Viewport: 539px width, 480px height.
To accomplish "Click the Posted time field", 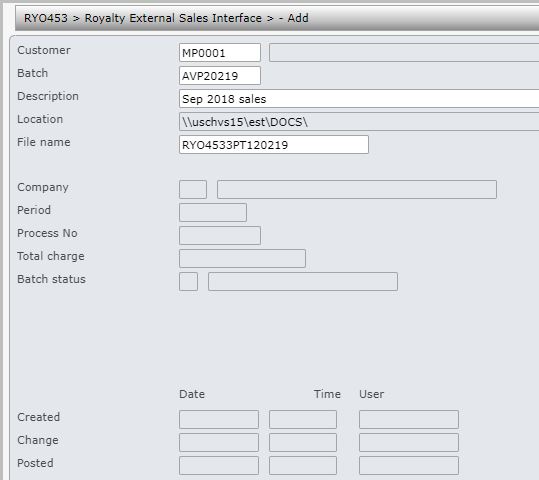I will pyautogui.click(x=303, y=465).
